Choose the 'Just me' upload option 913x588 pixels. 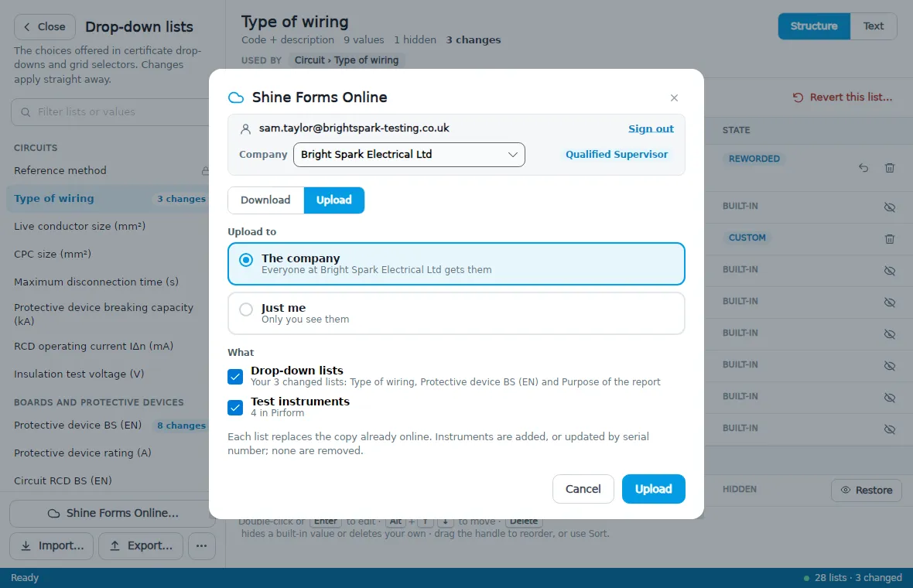pos(456,313)
